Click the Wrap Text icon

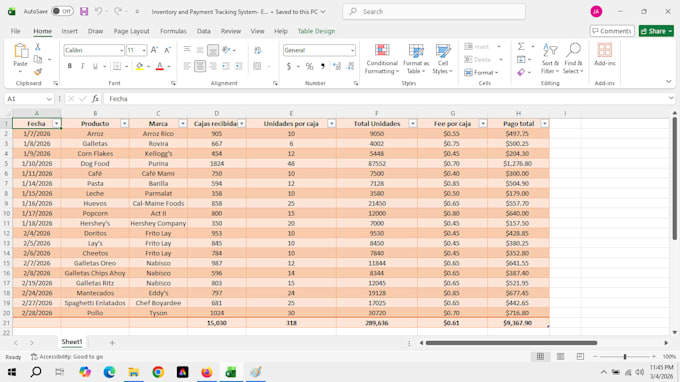coord(258,50)
